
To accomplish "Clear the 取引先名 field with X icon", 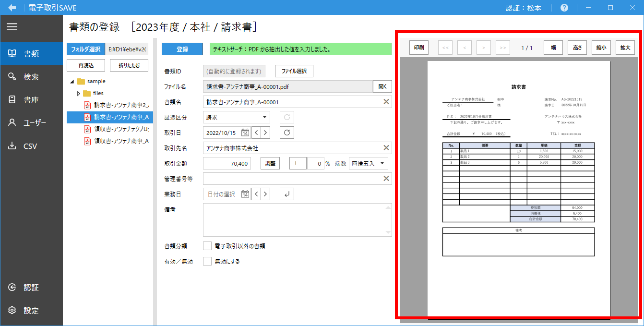I will pos(386,148).
